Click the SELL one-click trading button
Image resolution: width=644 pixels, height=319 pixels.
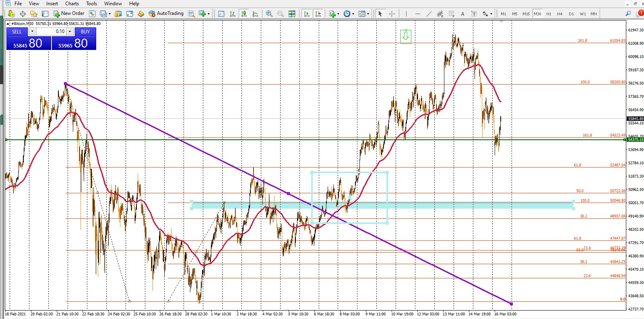(x=17, y=31)
